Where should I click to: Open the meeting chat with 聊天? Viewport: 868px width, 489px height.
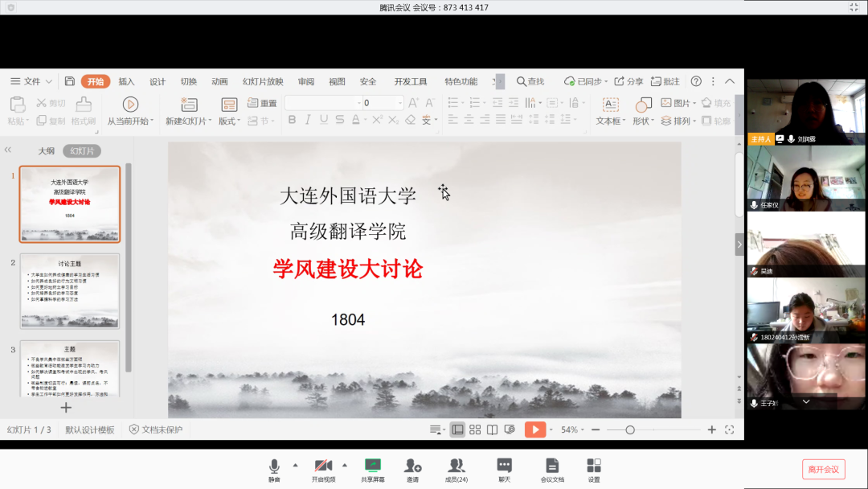pyautogui.click(x=505, y=467)
